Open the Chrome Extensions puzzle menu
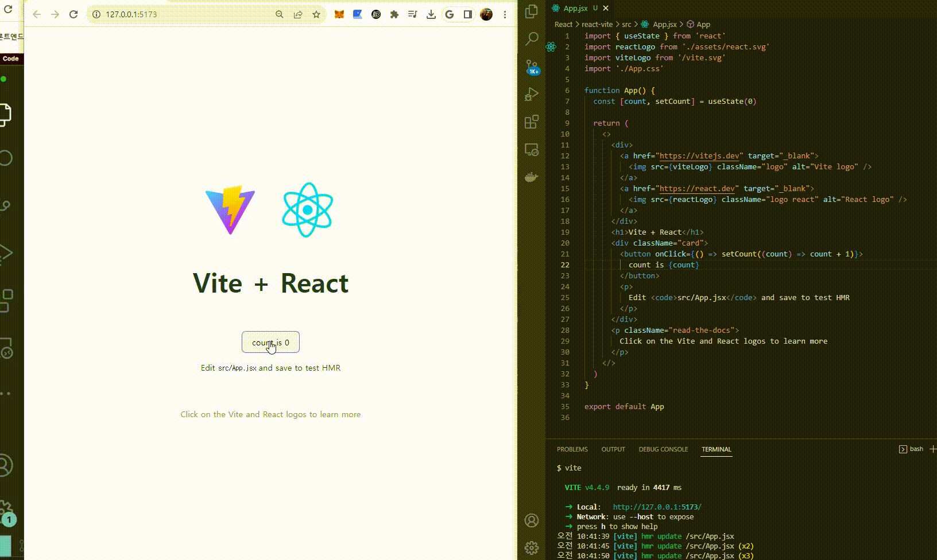 point(394,14)
